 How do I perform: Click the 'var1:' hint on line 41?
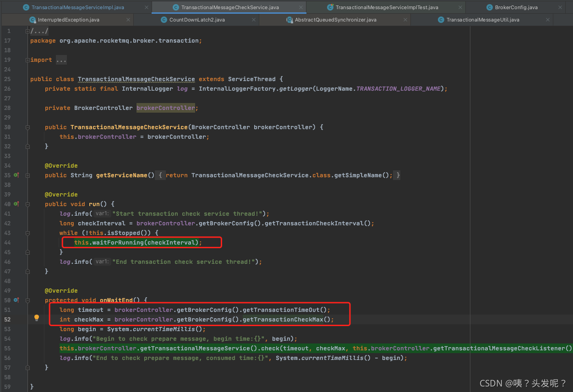pos(103,213)
